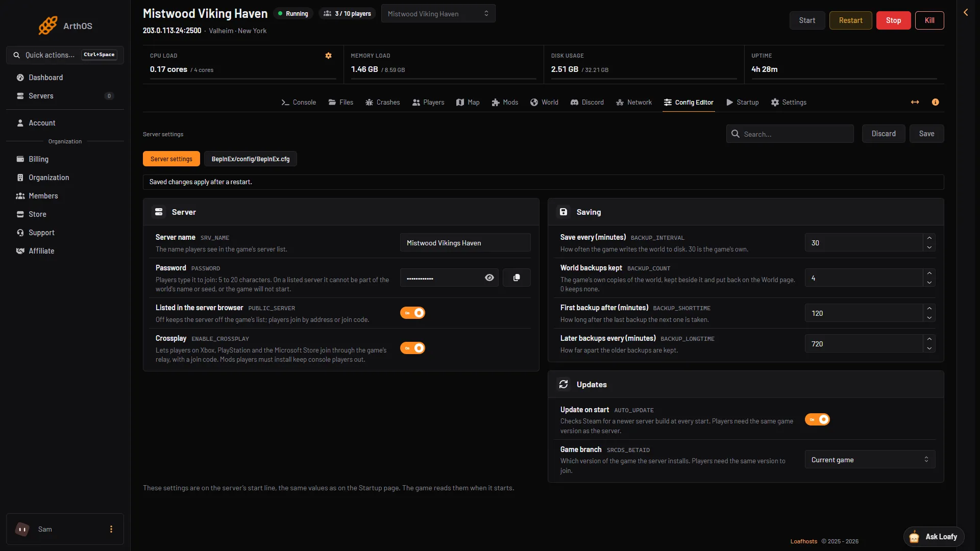Open the Startup tab
Viewport: 980px width, 551px height.
[743, 103]
